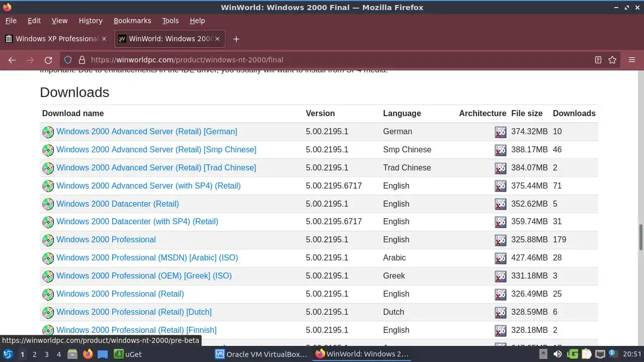Open the Windows 2000 Professional download link
The image size is (644, 362).
106,240
